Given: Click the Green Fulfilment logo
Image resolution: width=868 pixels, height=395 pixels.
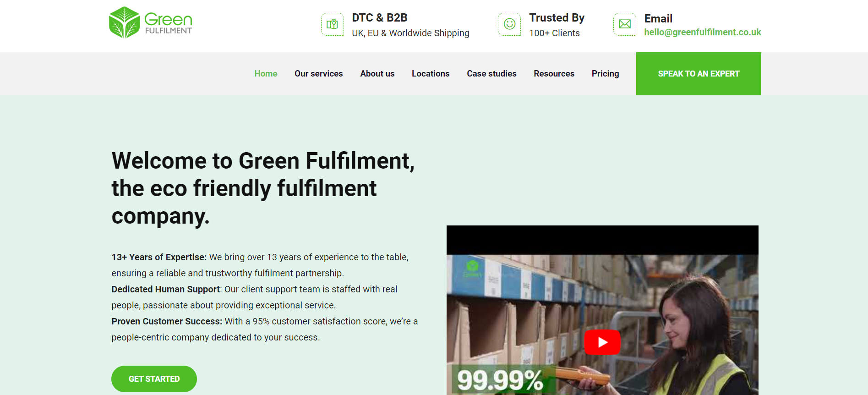Looking at the screenshot, I should [150, 22].
